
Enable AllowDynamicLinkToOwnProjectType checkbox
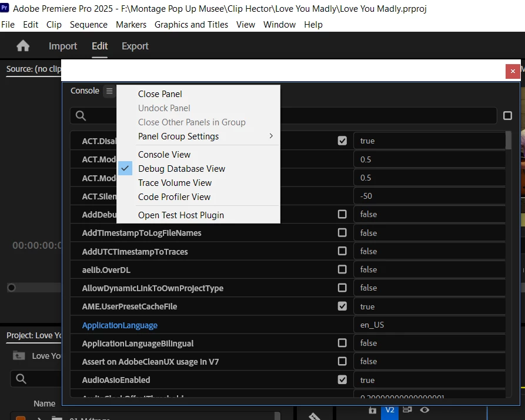[x=342, y=288]
